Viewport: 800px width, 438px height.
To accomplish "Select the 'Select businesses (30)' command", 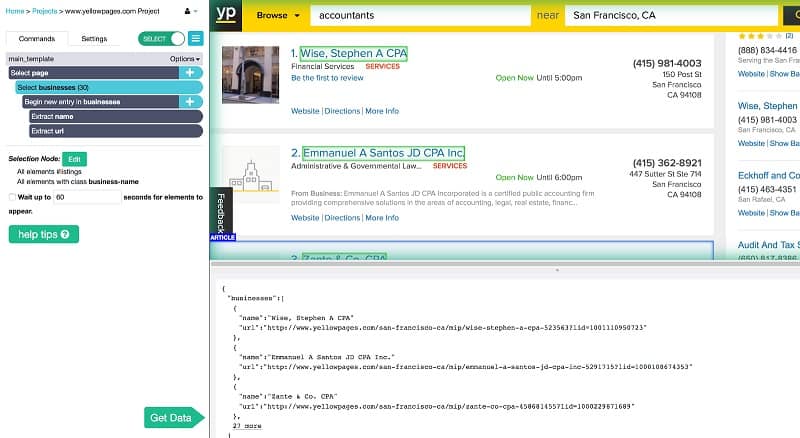I will pos(109,87).
